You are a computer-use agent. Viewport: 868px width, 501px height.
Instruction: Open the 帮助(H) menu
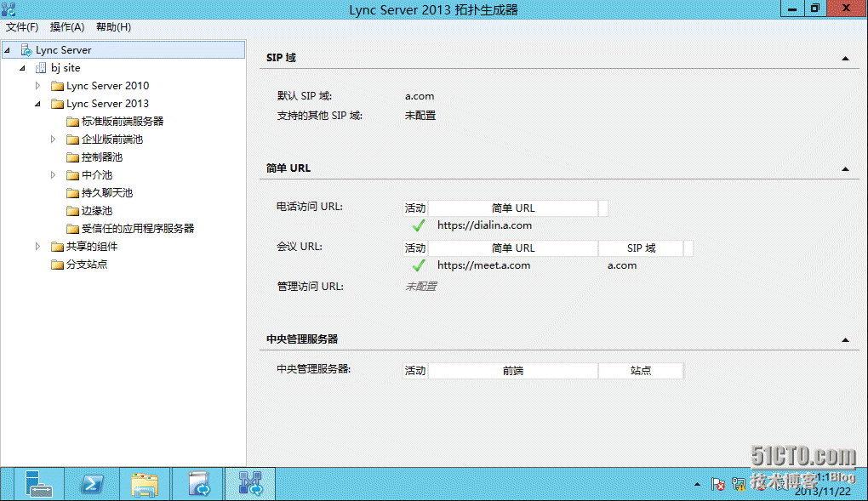pyautogui.click(x=113, y=27)
